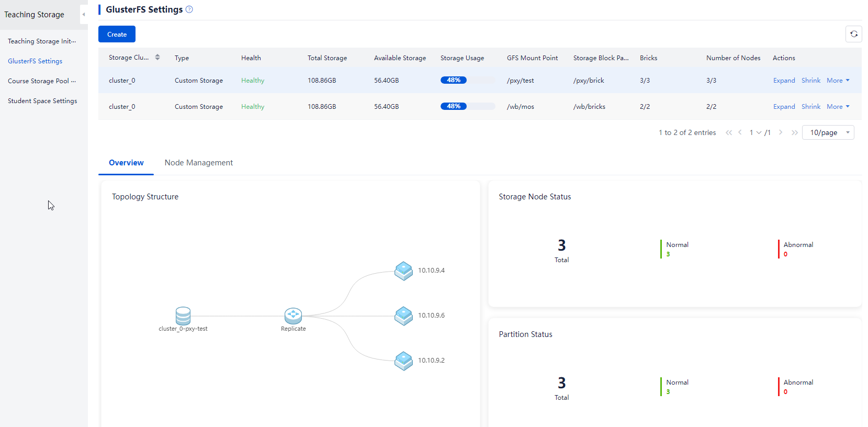
Task: Click the Number of Nodes column header
Action: (x=734, y=58)
